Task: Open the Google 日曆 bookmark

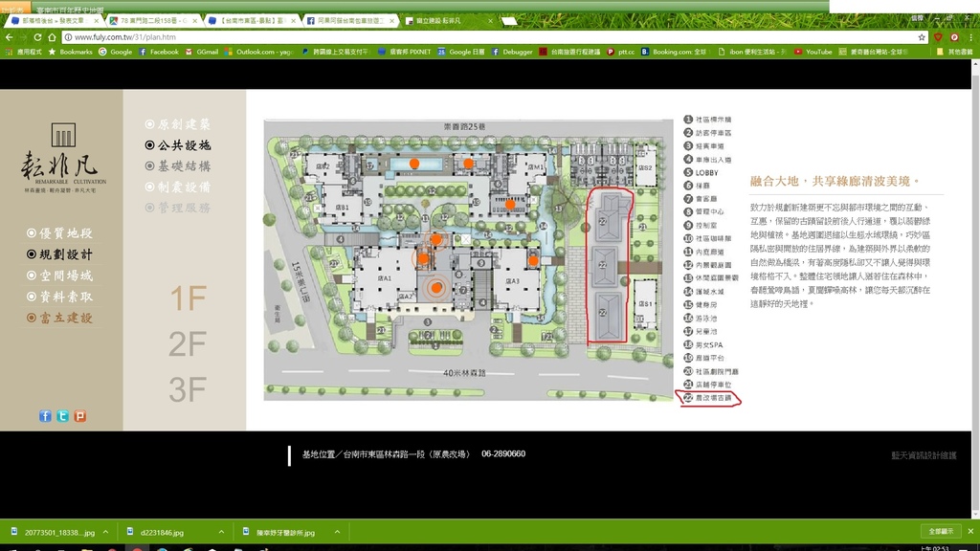Action: [461, 52]
